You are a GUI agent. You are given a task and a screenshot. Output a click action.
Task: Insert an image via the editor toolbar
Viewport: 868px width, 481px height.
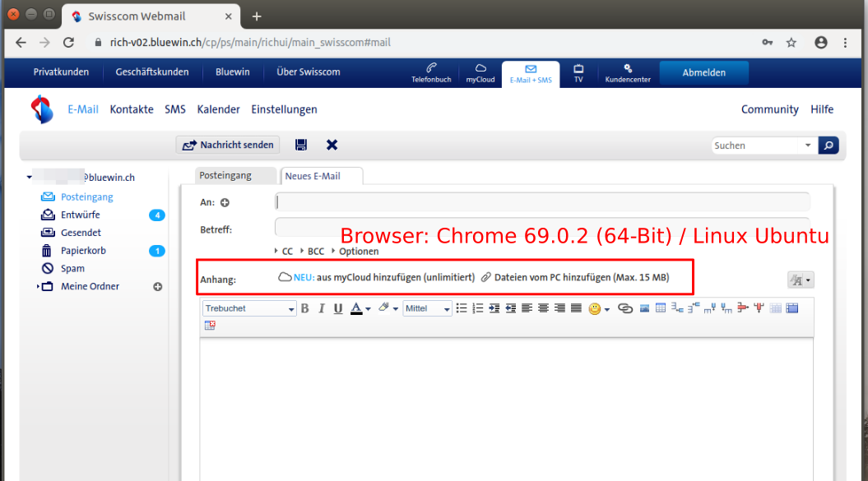(643, 308)
